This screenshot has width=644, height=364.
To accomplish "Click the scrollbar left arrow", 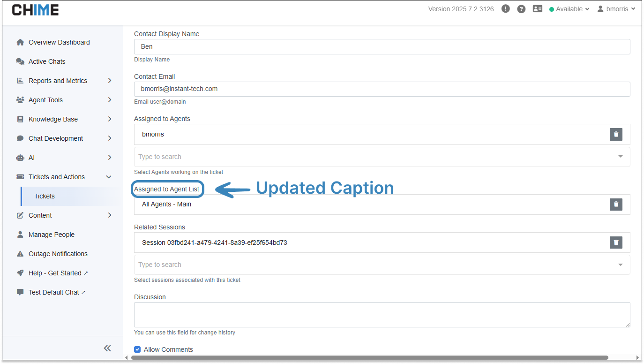I will click(126, 357).
